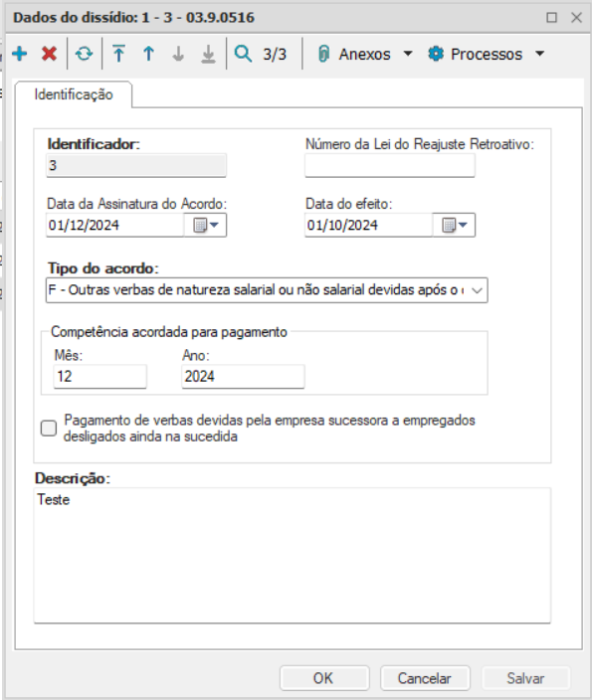Screen dimensions: 592x700
Task: Focus the Número da Lei do Reajuste field
Action: click(390, 166)
